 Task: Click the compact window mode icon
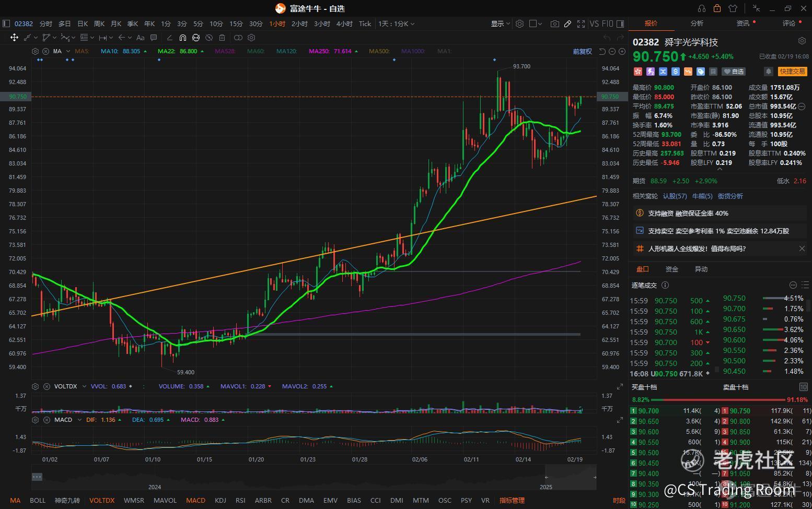point(756,8)
